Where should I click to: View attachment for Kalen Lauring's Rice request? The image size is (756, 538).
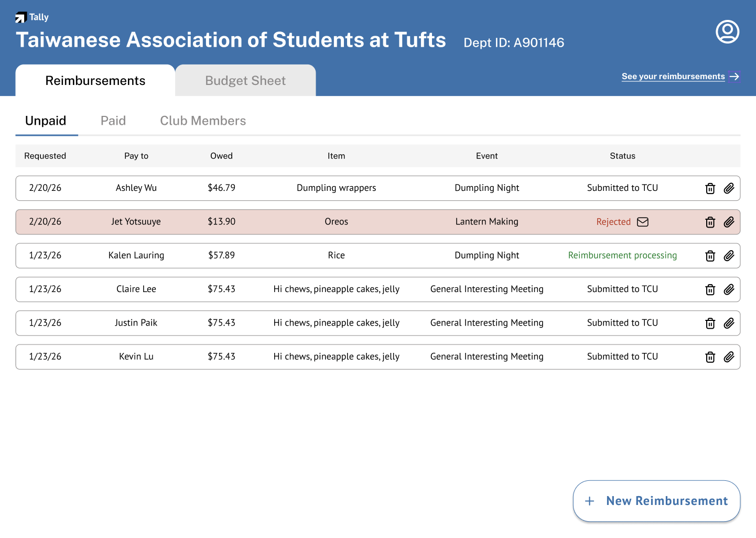[729, 256]
